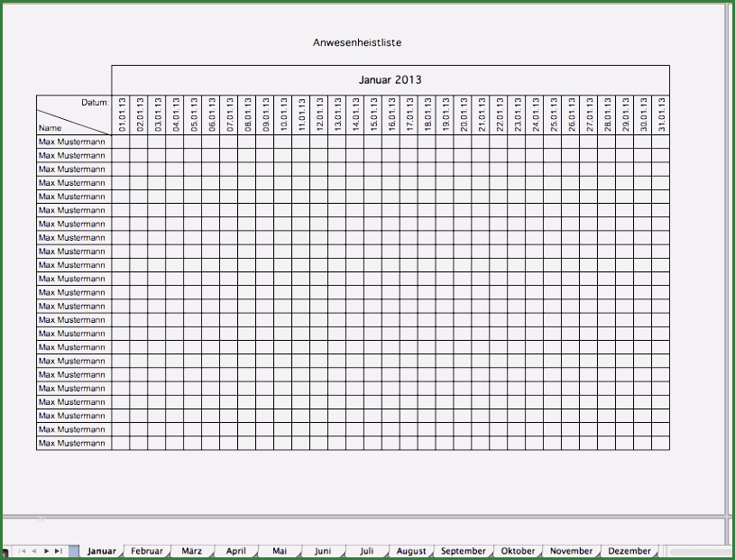Switch to the November sheet
This screenshot has width=735, height=560.
[573, 550]
